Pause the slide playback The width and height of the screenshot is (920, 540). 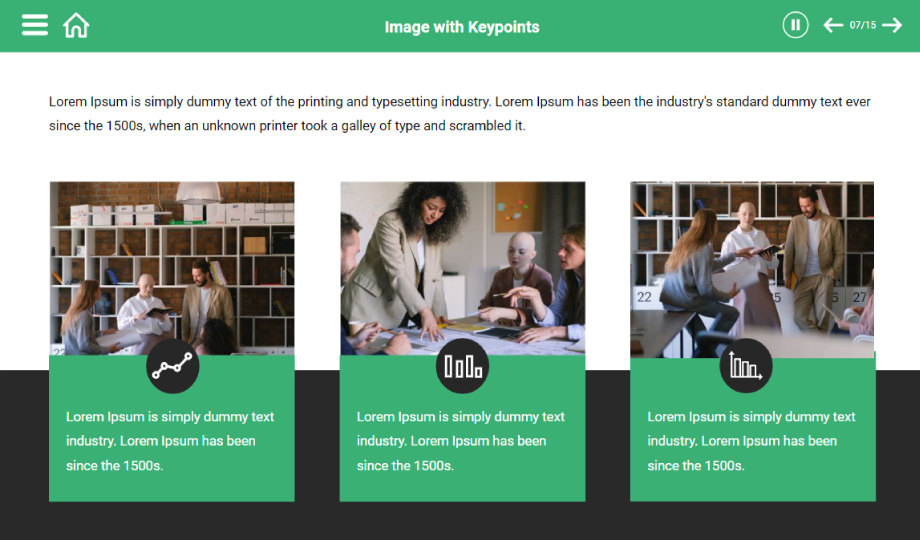coord(795,25)
